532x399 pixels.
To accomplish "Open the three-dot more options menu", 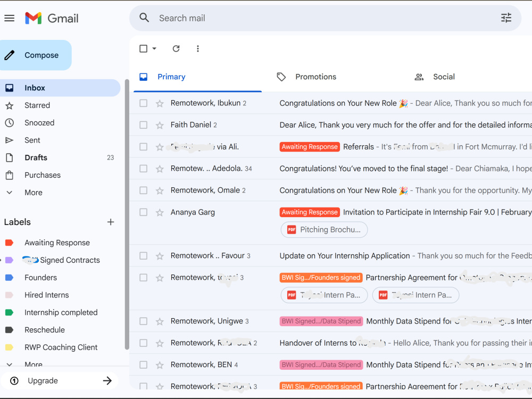I will pos(198,48).
